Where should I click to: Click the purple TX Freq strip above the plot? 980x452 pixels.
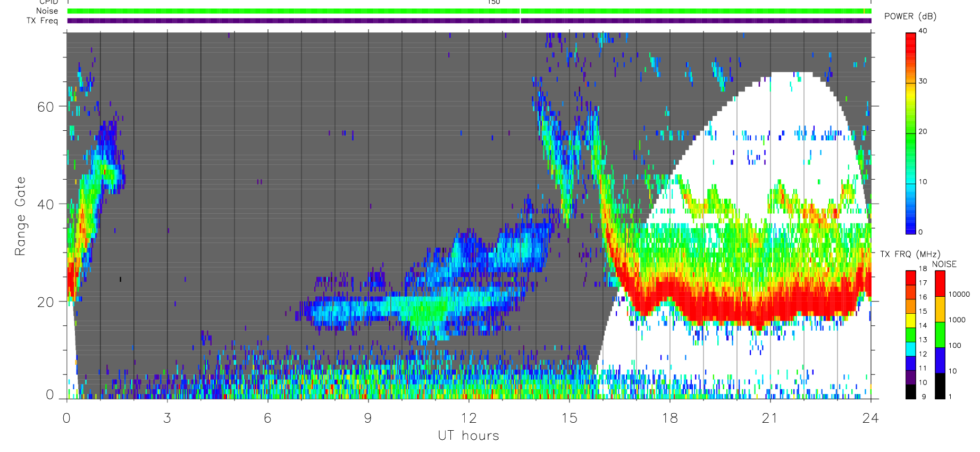click(469, 21)
